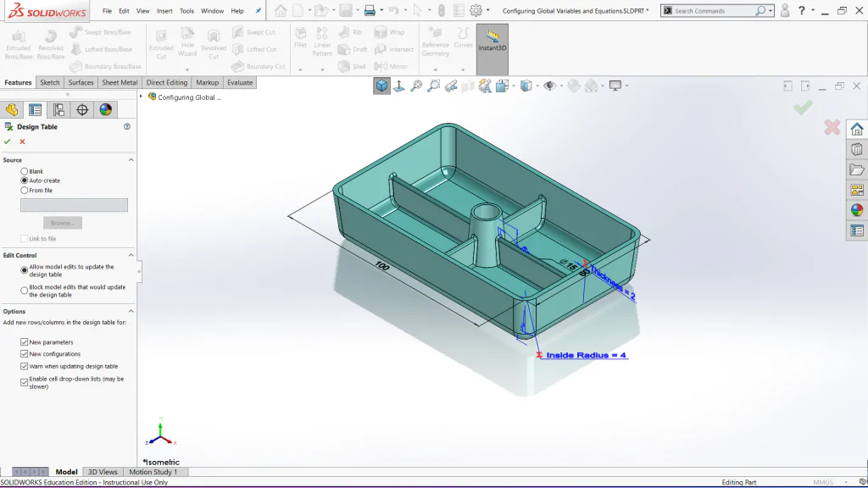This screenshot has width=868, height=488.
Task: Click the large green confirmation corner checkmark
Action: (x=803, y=107)
